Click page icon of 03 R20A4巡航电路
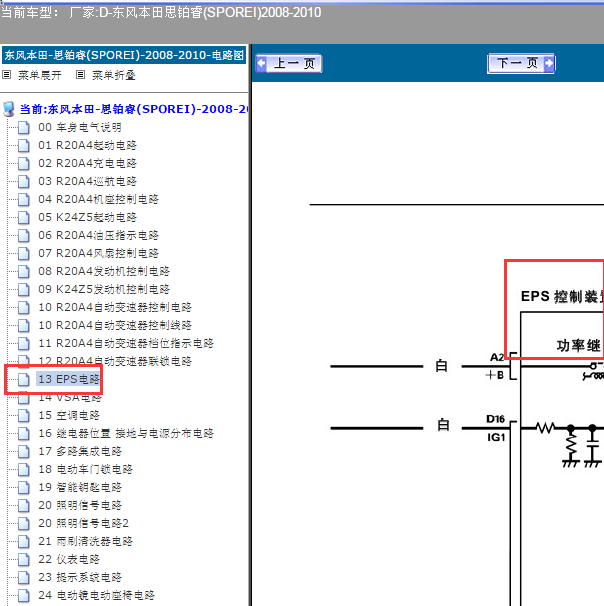 (24, 182)
